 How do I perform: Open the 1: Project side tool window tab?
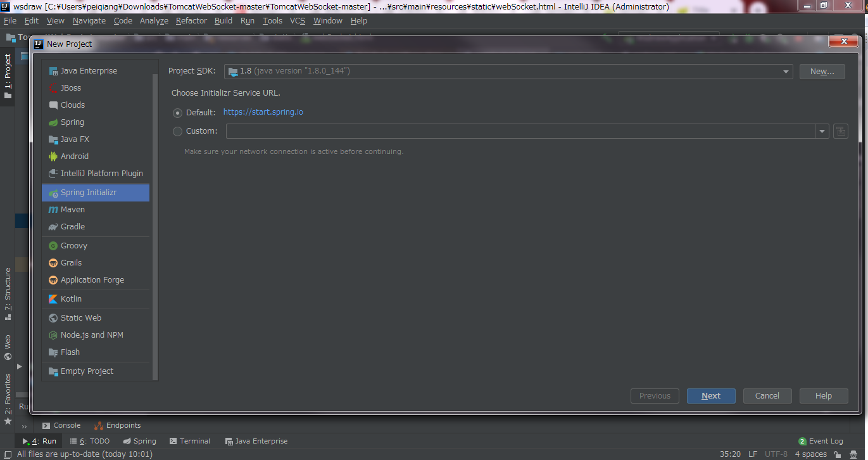tap(8, 75)
